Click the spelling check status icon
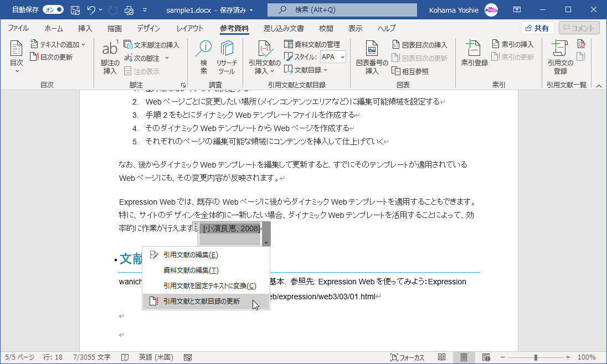607x364 pixels. [x=125, y=357]
